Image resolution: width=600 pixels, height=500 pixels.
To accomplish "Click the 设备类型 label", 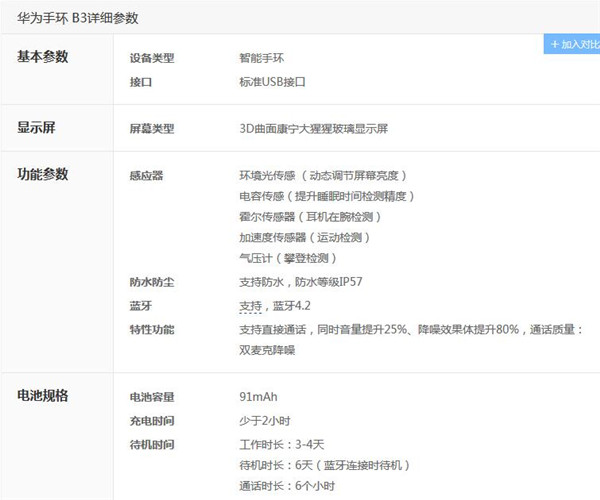I will [152, 58].
